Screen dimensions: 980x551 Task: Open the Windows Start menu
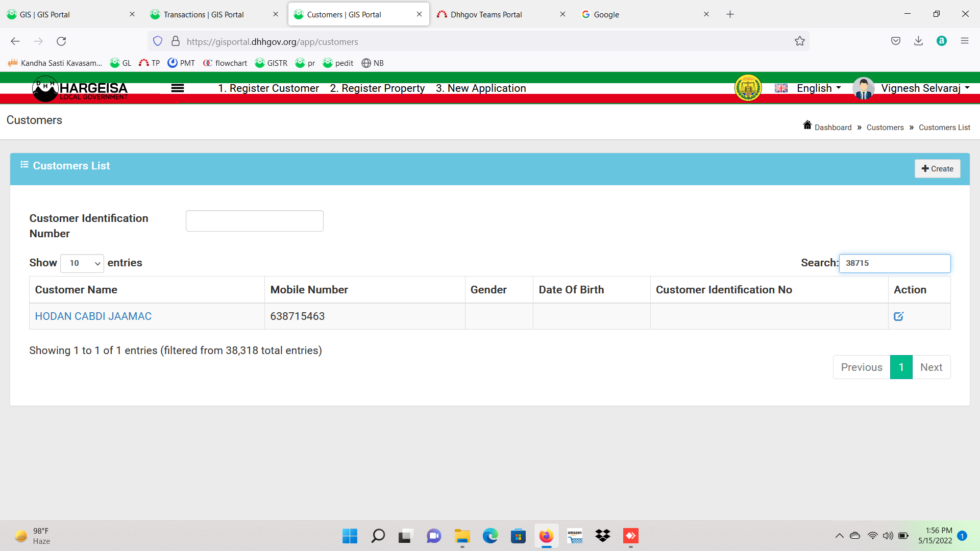point(350,536)
